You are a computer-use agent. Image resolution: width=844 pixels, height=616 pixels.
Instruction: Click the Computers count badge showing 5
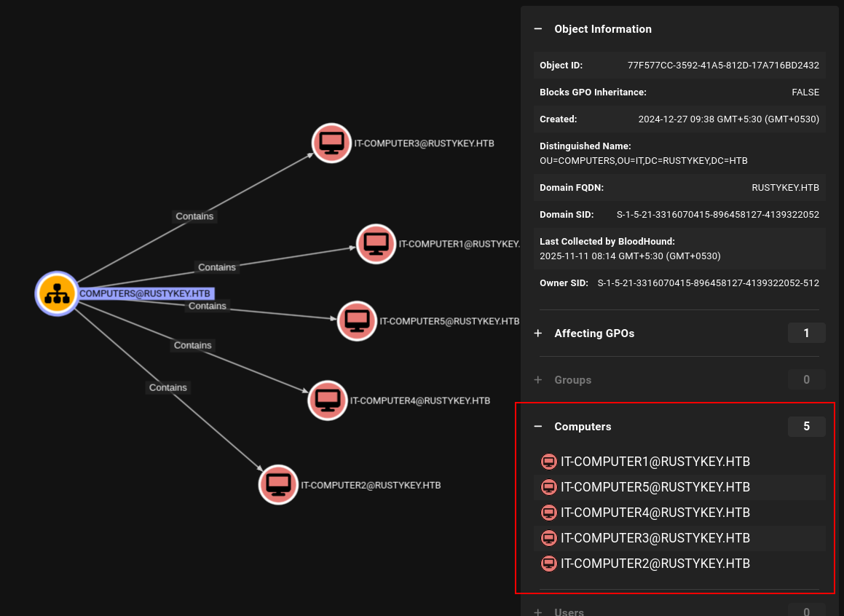pyautogui.click(x=806, y=427)
